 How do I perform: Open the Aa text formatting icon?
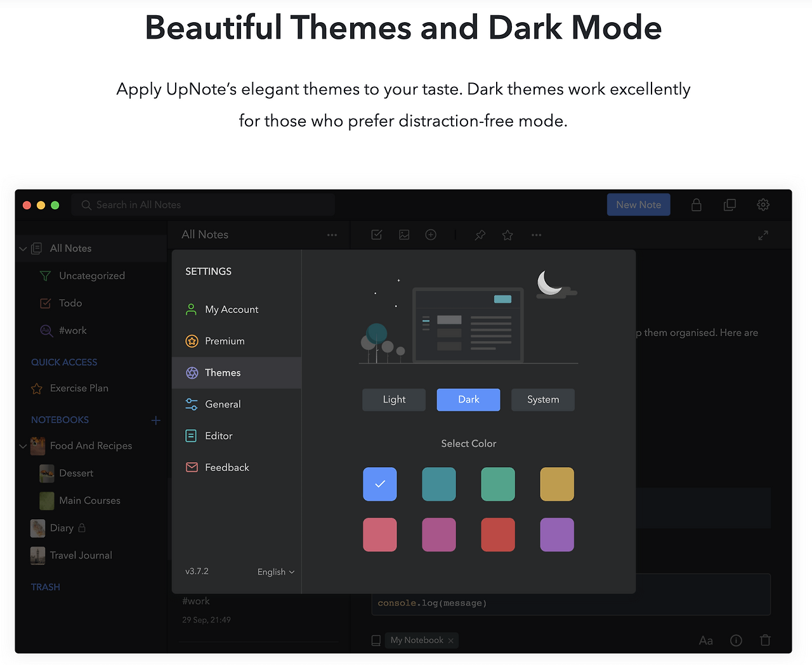706,640
